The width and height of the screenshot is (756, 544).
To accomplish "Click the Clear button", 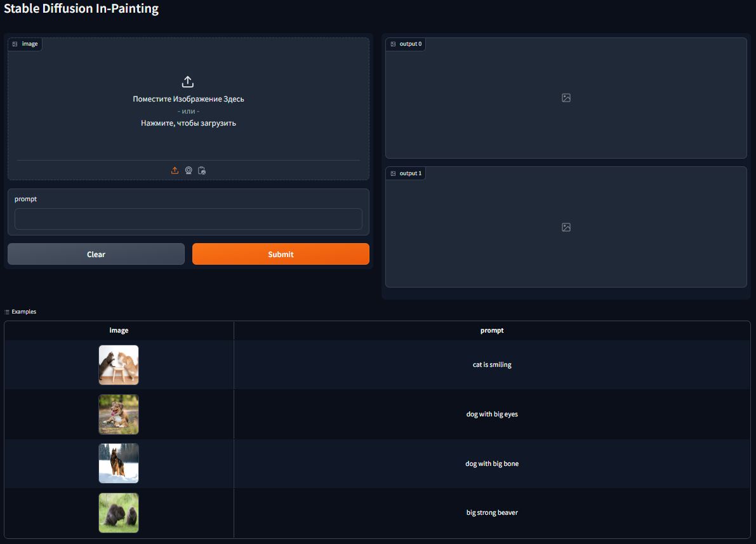I will tap(96, 254).
